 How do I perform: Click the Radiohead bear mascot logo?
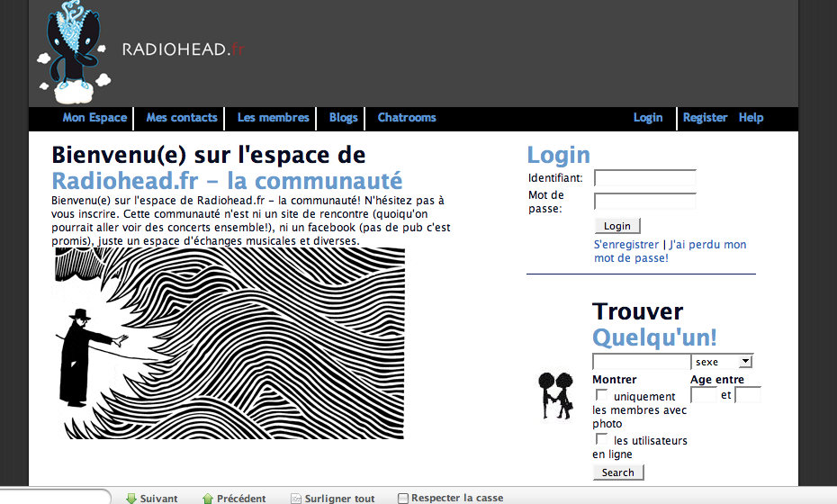point(72,52)
